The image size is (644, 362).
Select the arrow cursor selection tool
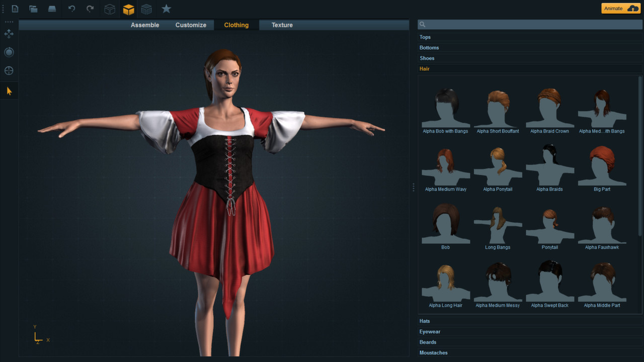click(x=9, y=90)
